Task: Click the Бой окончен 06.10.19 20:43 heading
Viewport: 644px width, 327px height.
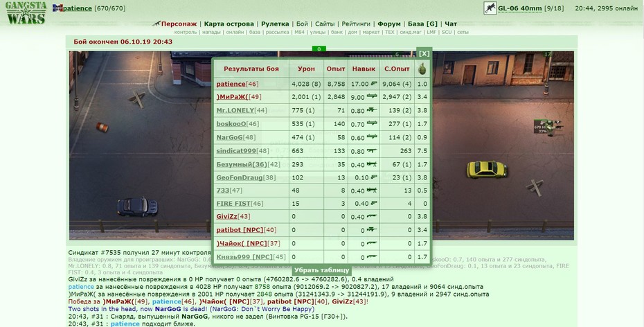Action: [123, 42]
